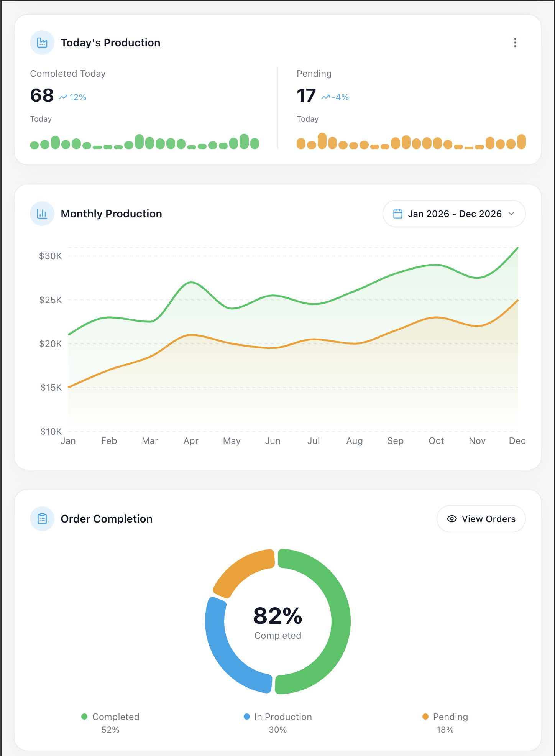Click the trend arrow next to 12%

pyautogui.click(x=63, y=97)
